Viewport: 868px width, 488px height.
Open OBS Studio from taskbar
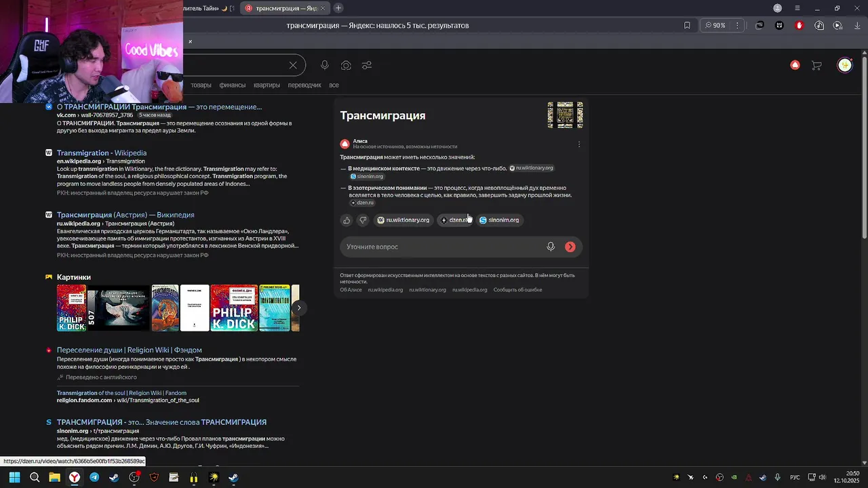click(x=134, y=477)
